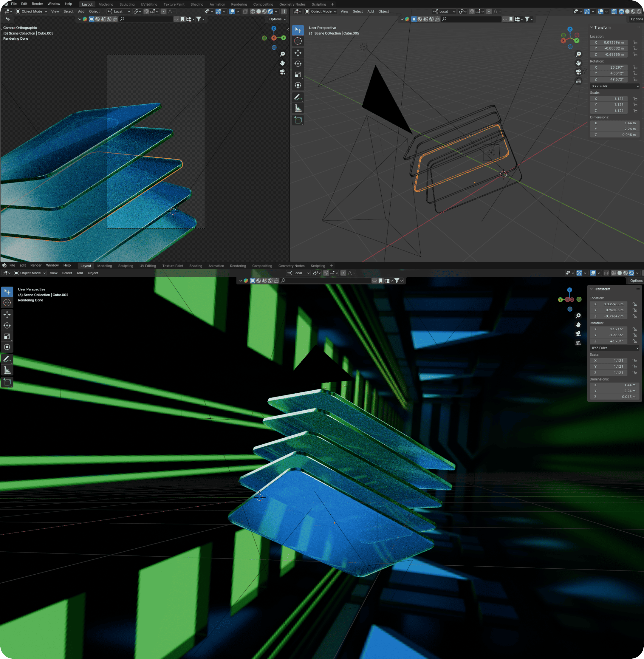Screen dimensions: 644x659
Task: Click Options button in upper-left viewport
Action: pos(277,19)
